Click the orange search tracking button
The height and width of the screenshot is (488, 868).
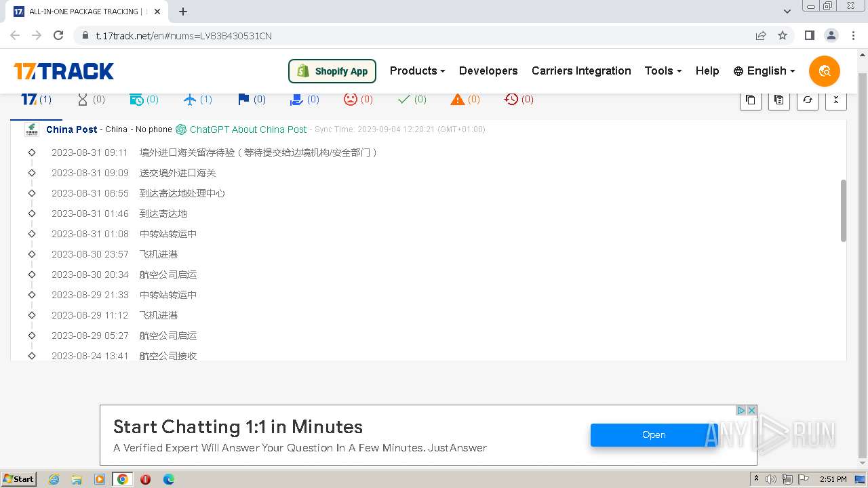pyautogui.click(x=825, y=70)
